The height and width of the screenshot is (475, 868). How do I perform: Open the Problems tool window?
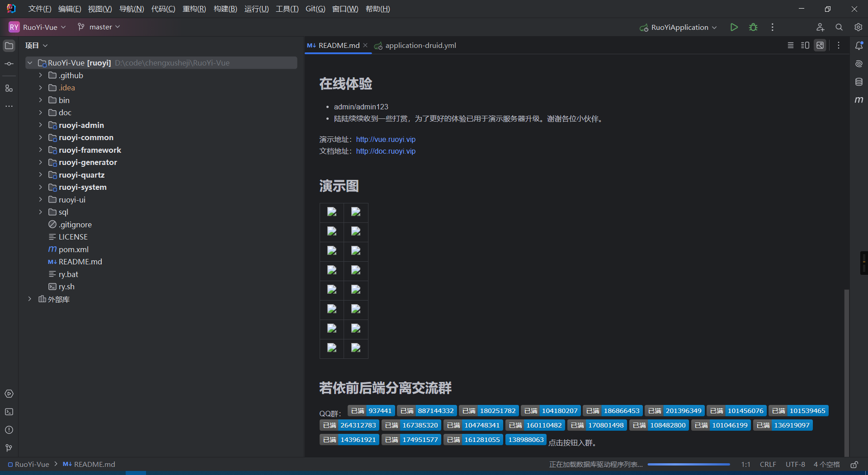click(9, 430)
